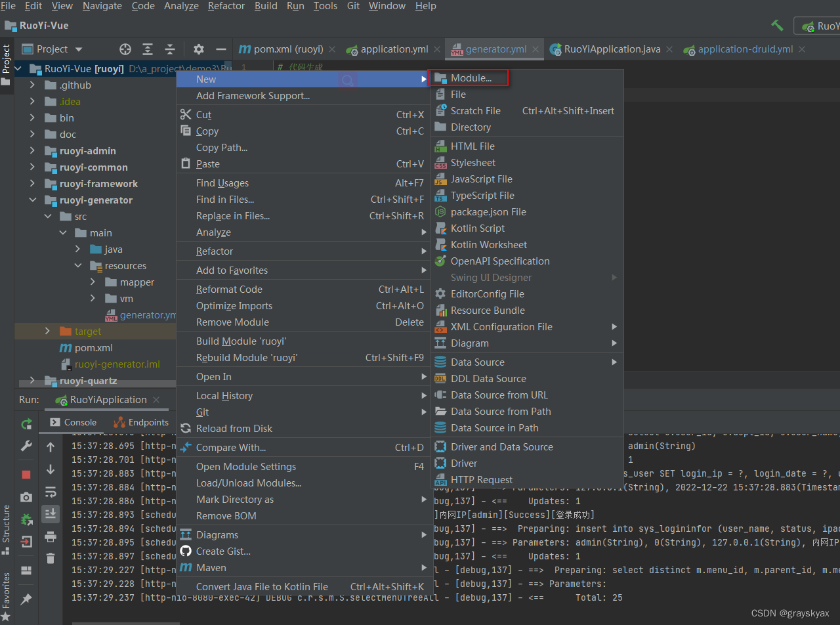Image resolution: width=840 pixels, height=625 pixels.
Task: Select ruoyi-generator.iml file
Action: click(x=117, y=364)
